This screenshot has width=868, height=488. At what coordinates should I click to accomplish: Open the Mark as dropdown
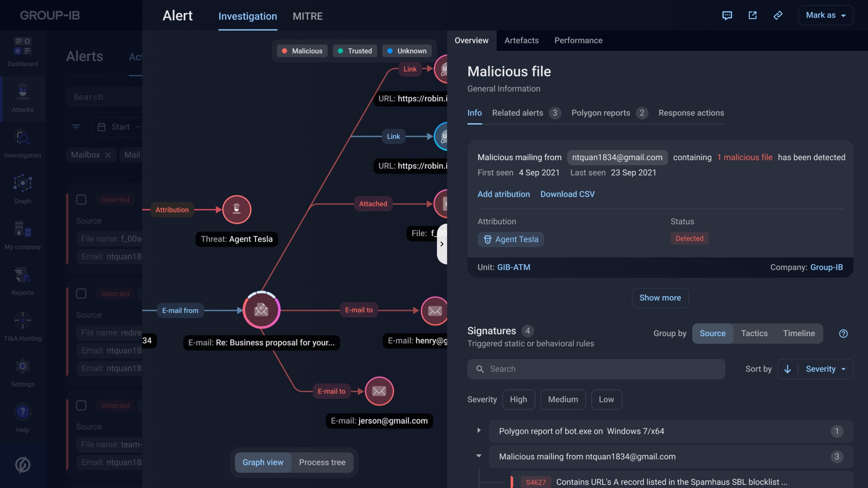826,16
